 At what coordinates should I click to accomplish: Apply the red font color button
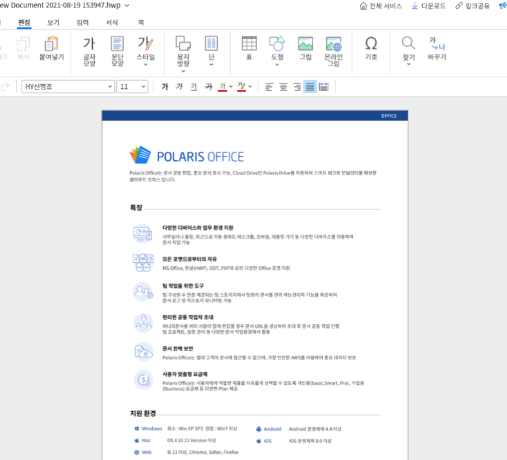tap(222, 87)
